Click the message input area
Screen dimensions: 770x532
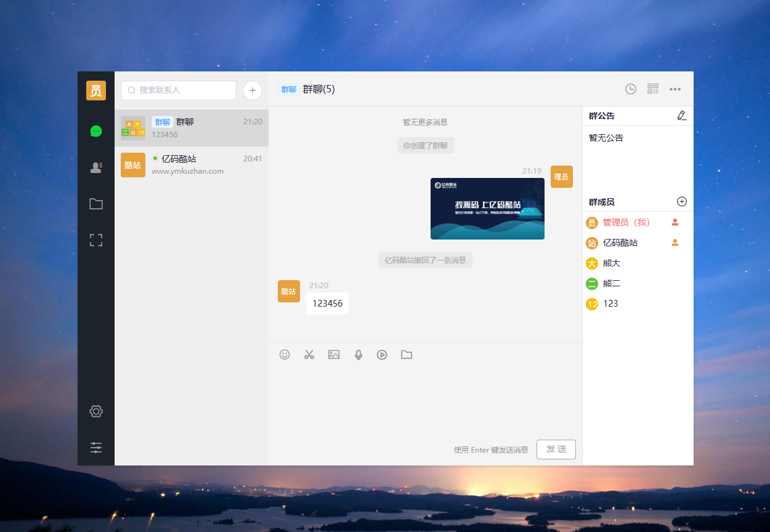click(x=425, y=400)
